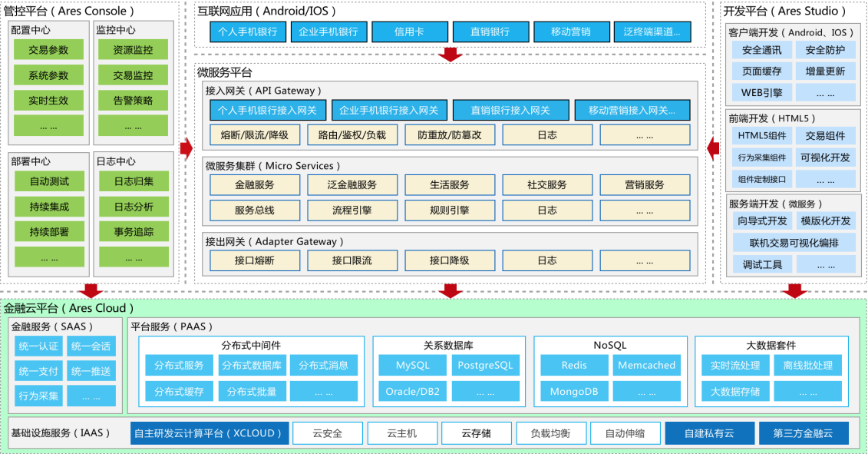Screen dimensions: 868x454
Task: Select the 移动营销 app box
Action: 571,32
